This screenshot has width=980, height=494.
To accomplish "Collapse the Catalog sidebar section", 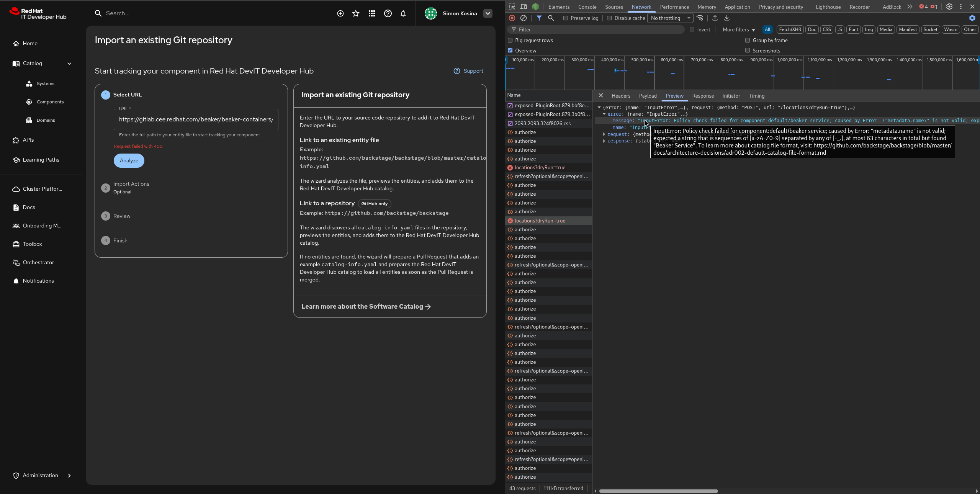I will point(69,64).
